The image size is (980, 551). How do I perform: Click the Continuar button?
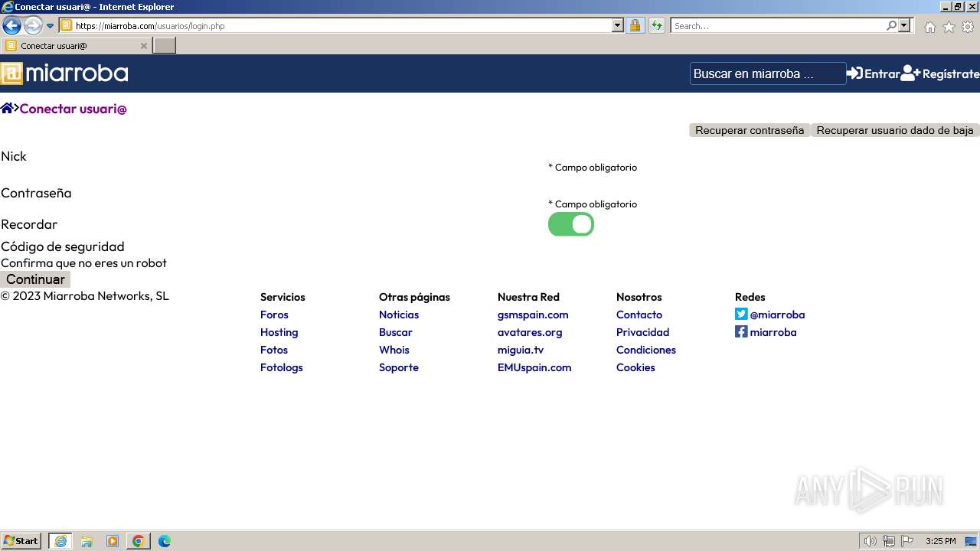tap(35, 279)
